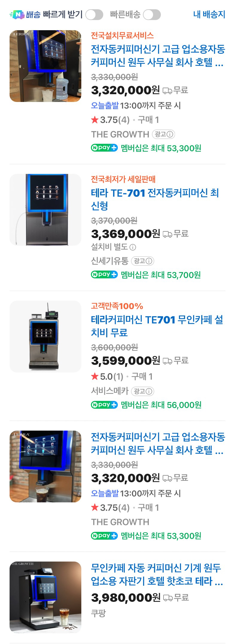Click info icon next to 설치비 별도
This screenshot has height=644, width=235.
[x=133, y=247]
